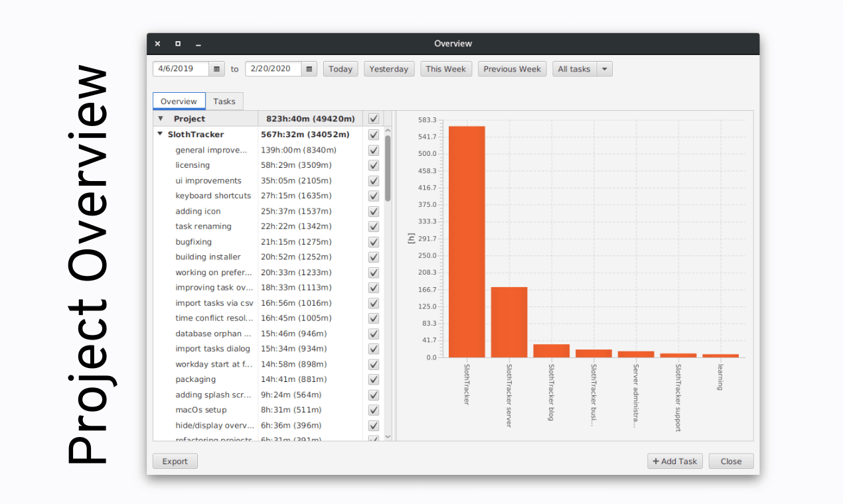This screenshot has width=843, height=504.
Task: Click the SlothTracker blog chart bar
Action: click(x=552, y=351)
